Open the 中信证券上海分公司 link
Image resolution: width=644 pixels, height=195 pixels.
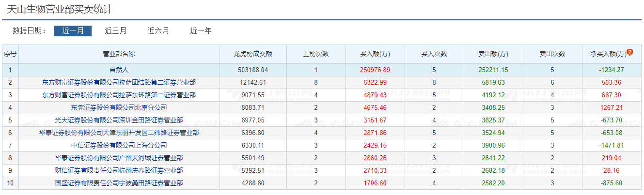click(x=119, y=145)
